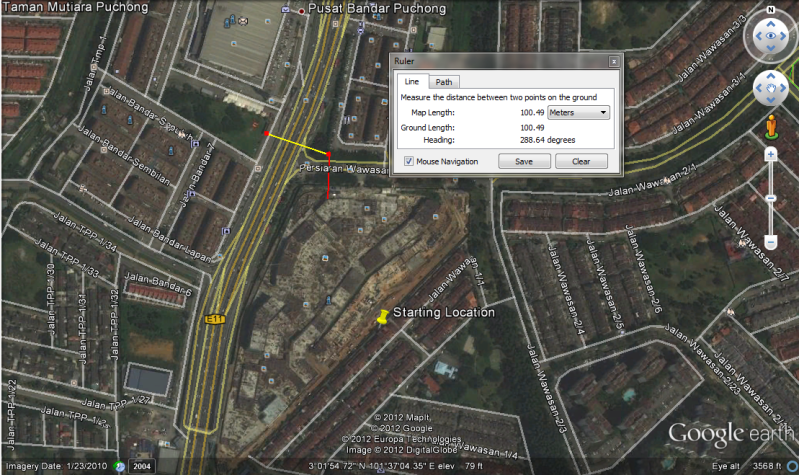Image resolution: width=799 pixels, height=475 pixels.
Task: Click the Jalan Wawasan 3/3 label
Action: pyautogui.click(x=712, y=48)
